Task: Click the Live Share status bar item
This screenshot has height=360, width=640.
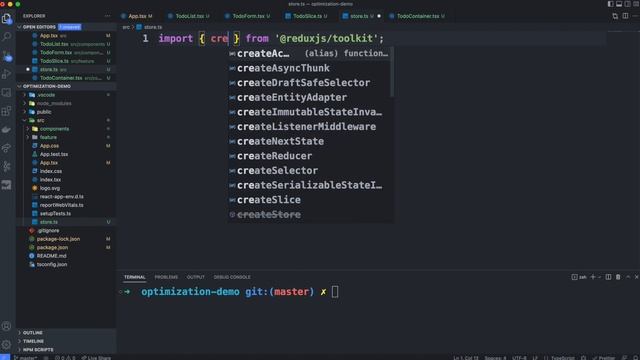Action: pyautogui.click(x=96, y=358)
